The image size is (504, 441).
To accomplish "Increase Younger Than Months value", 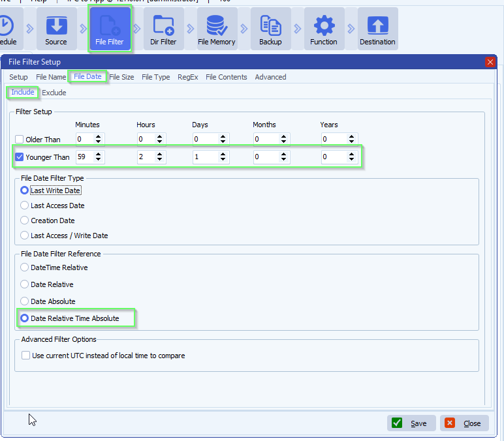I will (x=283, y=154).
